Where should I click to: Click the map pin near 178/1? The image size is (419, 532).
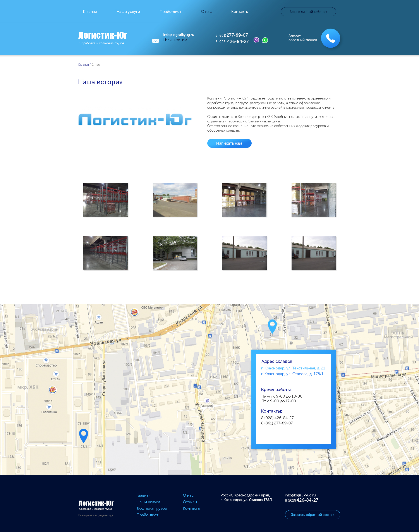coord(83,435)
